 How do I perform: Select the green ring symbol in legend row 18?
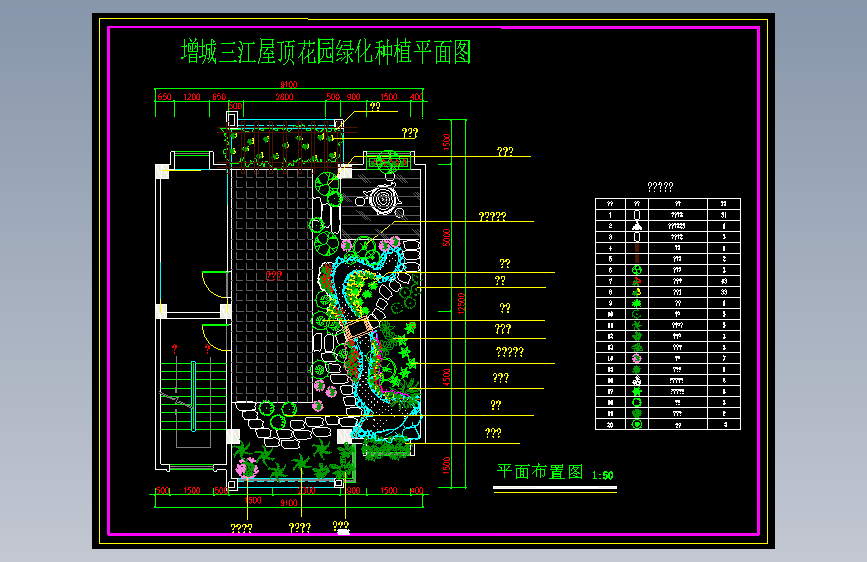(637, 403)
